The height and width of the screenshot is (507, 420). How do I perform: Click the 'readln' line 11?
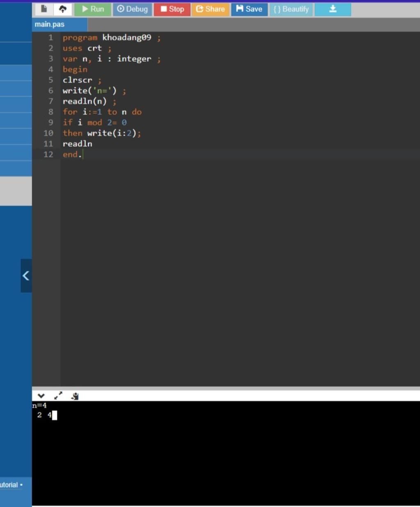78,144
